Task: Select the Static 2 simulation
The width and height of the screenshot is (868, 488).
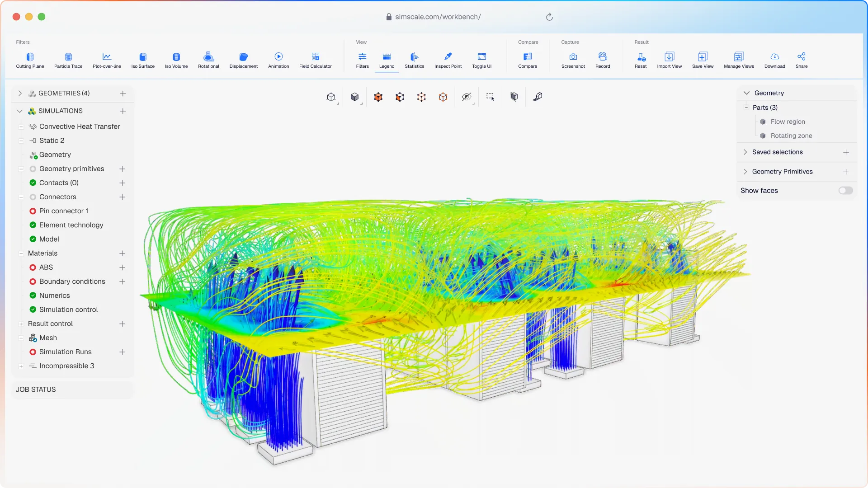Action: pos(52,141)
